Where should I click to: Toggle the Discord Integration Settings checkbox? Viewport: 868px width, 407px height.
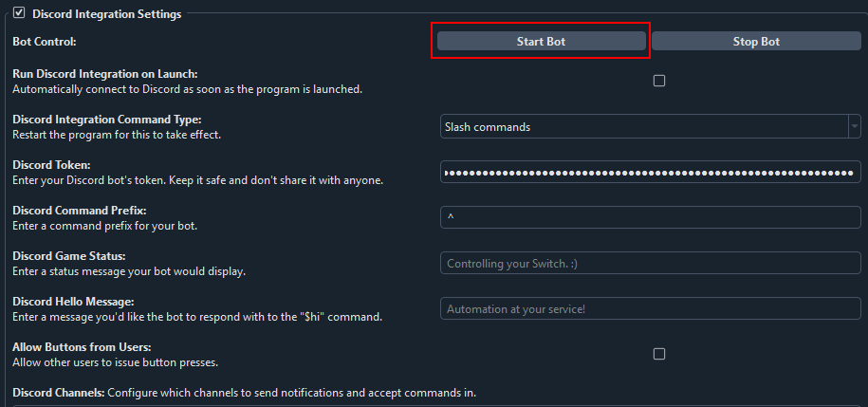[19, 13]
